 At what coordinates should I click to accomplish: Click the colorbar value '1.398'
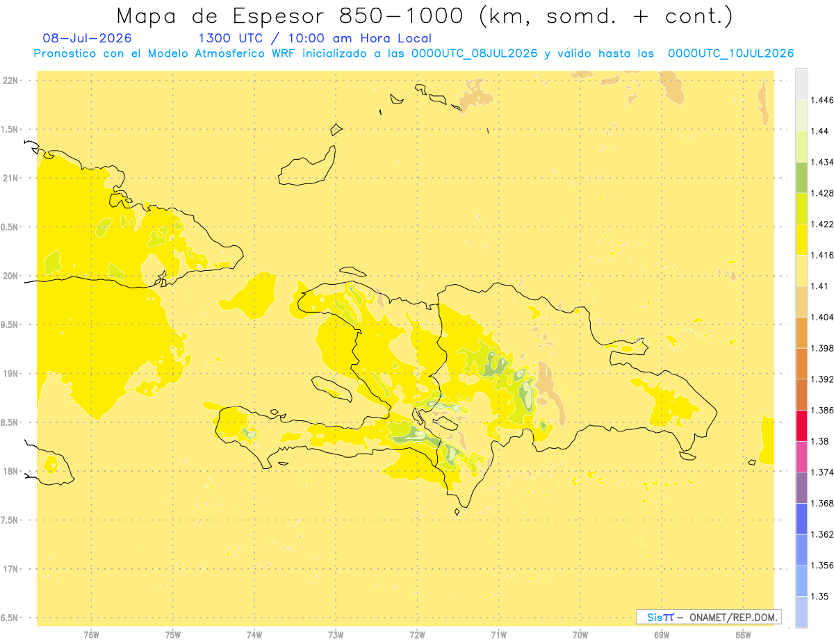(821, 348)
